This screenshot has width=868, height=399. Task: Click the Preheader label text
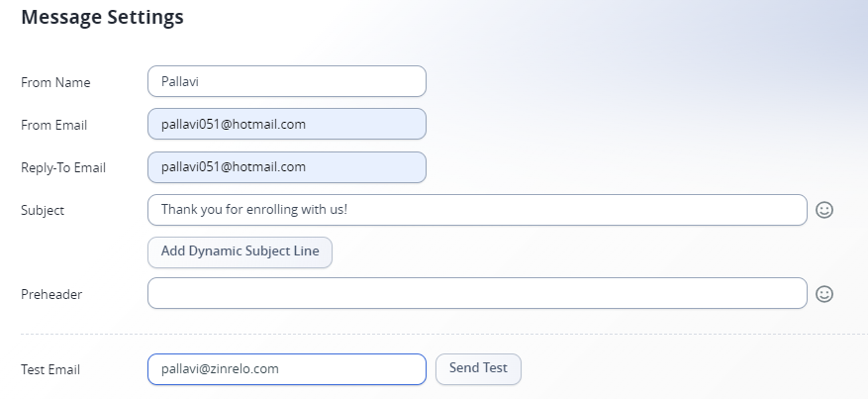pos(51,294)
